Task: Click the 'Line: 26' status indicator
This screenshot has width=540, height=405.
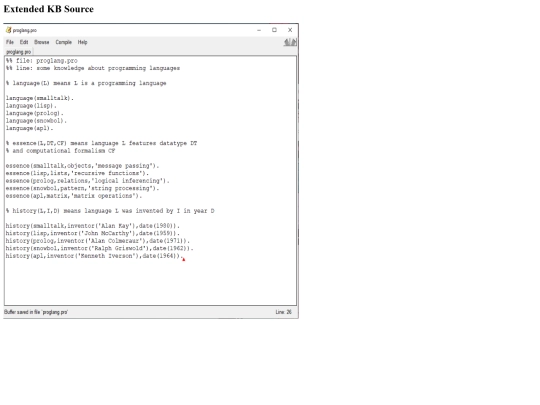Action: [x=283, y=312]
